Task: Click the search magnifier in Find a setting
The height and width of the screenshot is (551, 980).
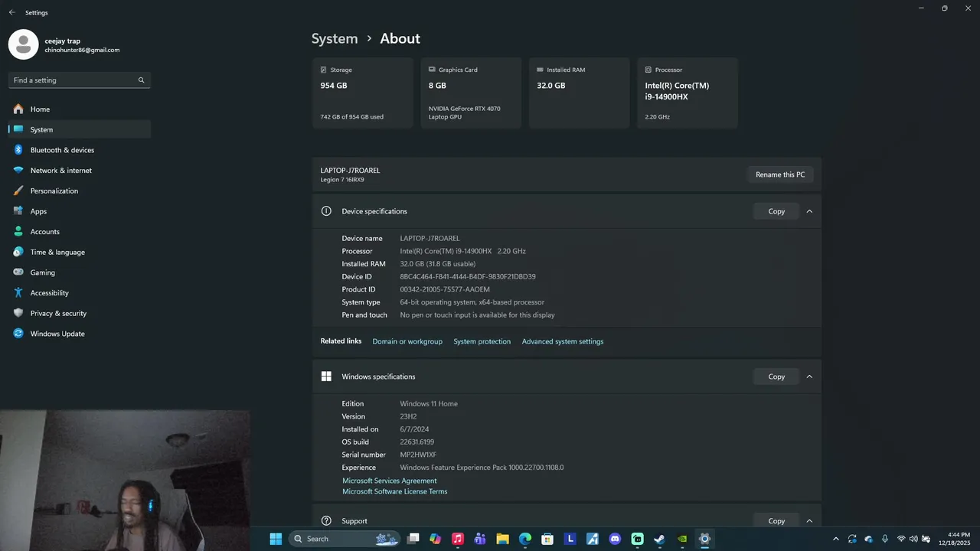Action: coord(141,80)
